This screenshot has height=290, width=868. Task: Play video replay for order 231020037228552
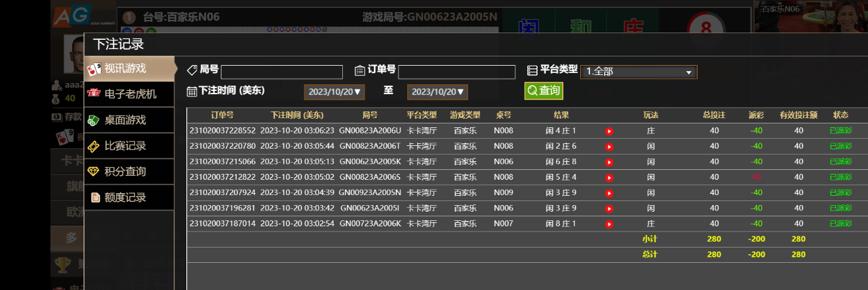(609, 131)
